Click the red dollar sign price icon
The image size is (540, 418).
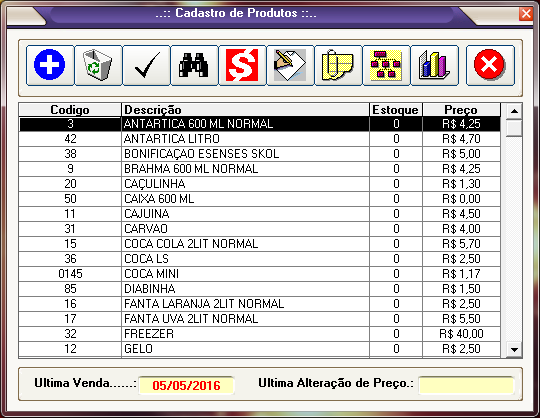pyautogui.click(x=242, y=65)
